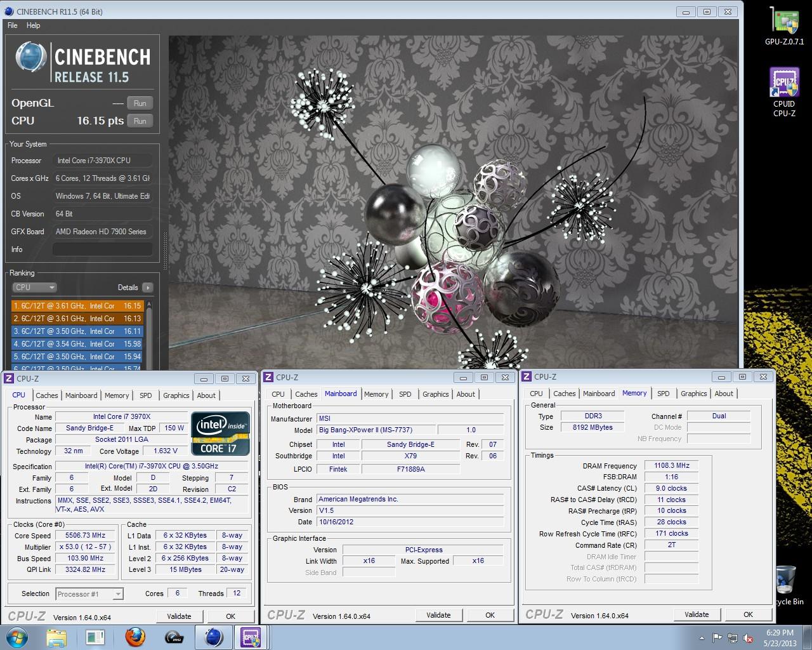This screenshot has height=650, width=812.
Task: Open SPD tab in right CPU-Z window
Action: (x=664, y=394)
